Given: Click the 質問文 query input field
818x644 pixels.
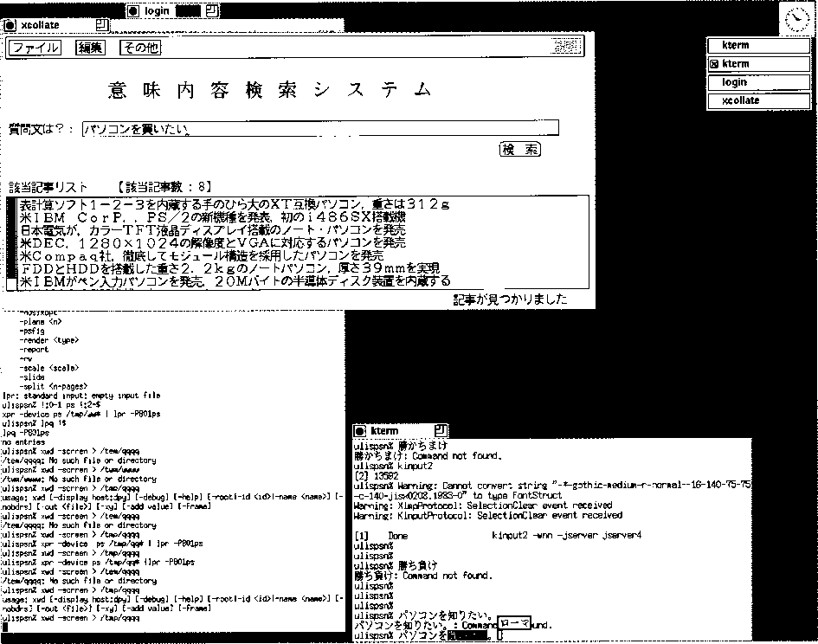Looking at the screenshot, I should [320, 129].
